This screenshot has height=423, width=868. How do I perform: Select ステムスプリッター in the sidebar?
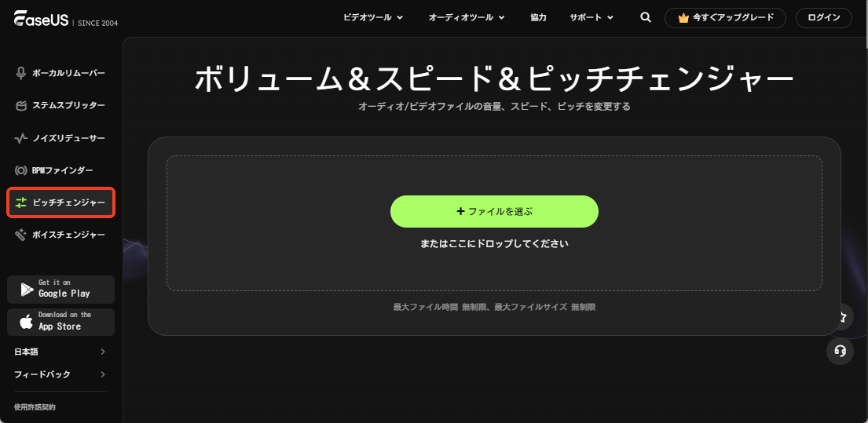pyautogui.click(x=61, y=106)
